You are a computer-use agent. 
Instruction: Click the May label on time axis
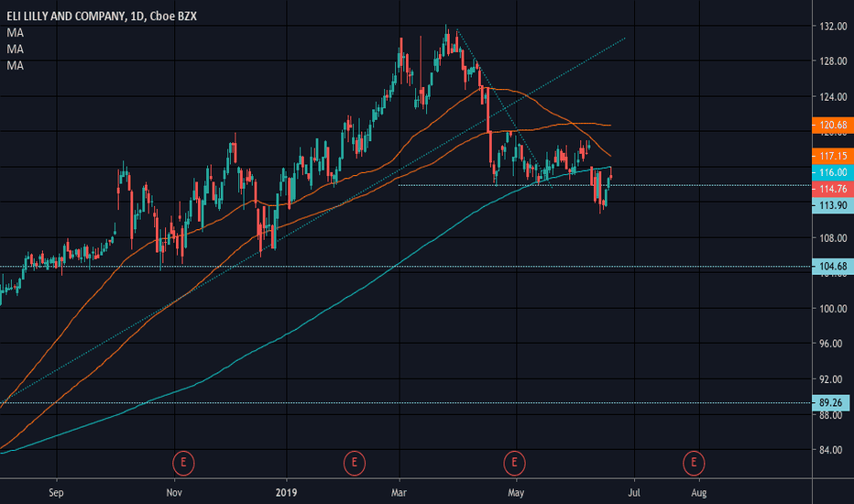(516, 493)
